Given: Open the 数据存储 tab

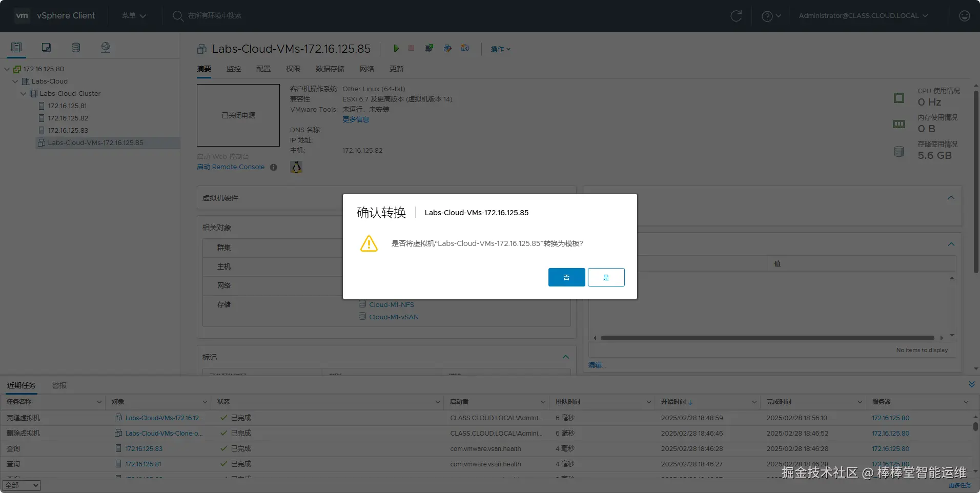Looking at the screenshot, I should 330,69.
